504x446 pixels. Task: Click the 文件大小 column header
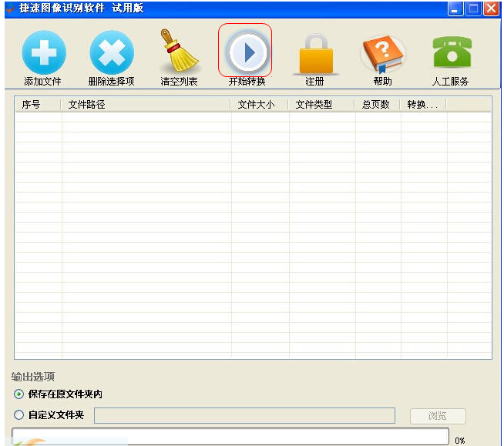tap(260, 105)
